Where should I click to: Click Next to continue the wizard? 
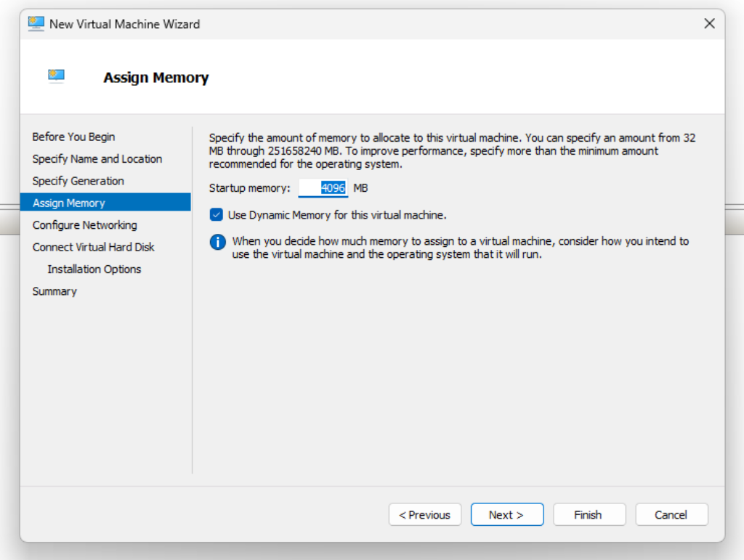click(x=506, y=515)
